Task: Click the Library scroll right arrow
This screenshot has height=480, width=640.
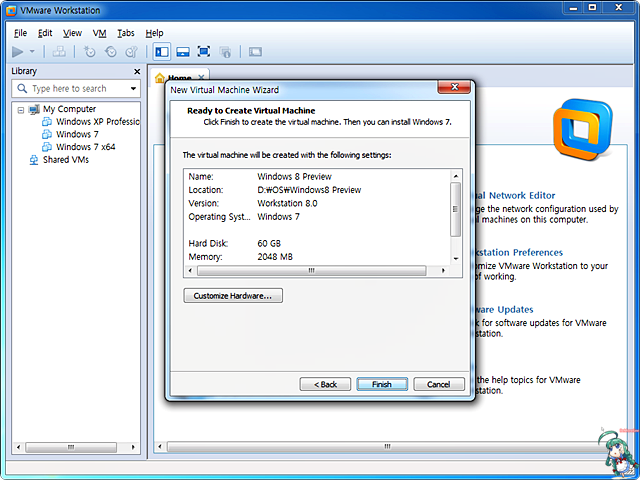Action: pos(133,447)
